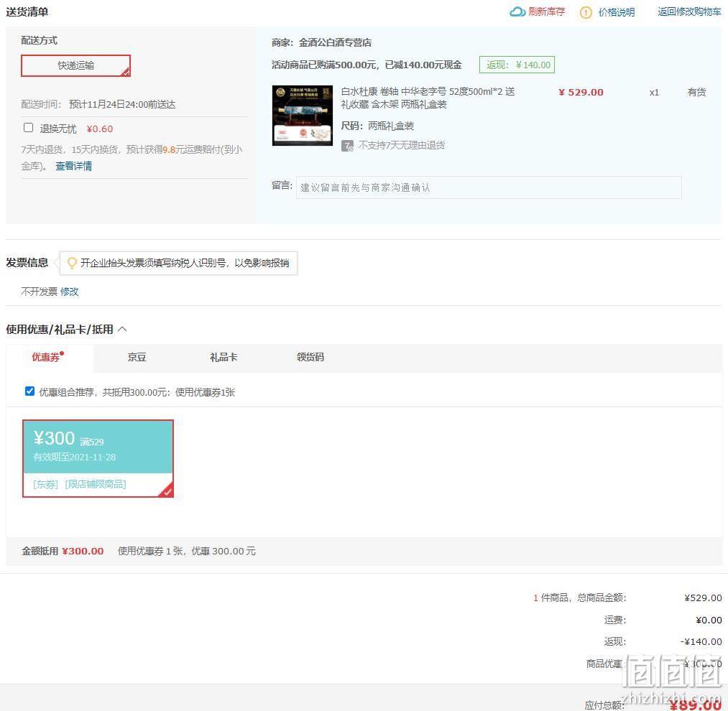Focus the 留言 message input field

click(489, 187)
